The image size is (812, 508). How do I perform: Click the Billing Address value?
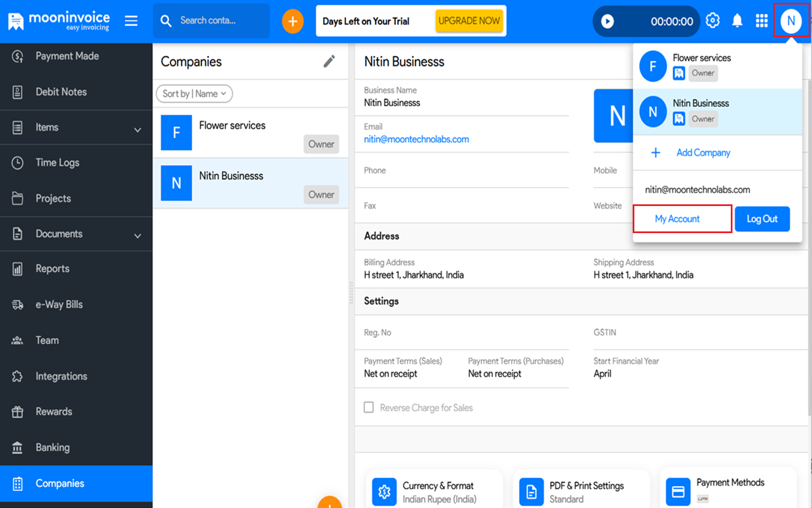tap(414, 275)
